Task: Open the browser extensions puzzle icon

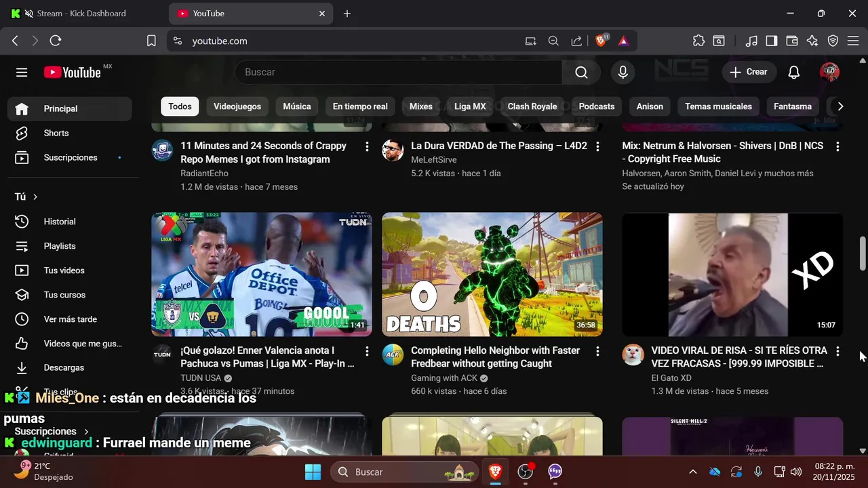Action: tap(698, 41)
